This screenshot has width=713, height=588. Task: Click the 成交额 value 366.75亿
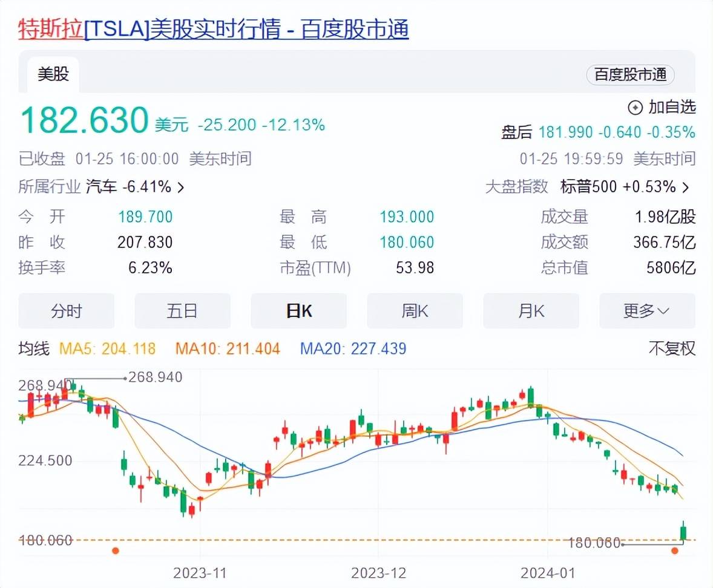coord(665,243)
